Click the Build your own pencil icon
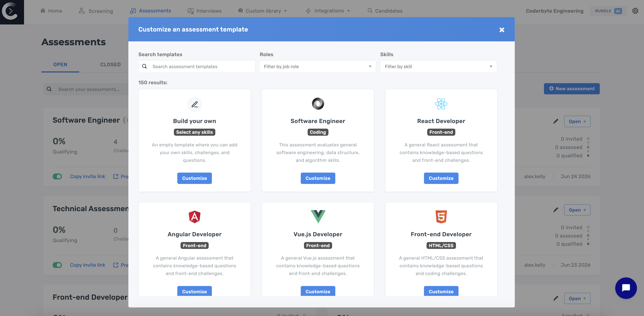The width and height of the screenshot is (644, 316). point(194,104)
